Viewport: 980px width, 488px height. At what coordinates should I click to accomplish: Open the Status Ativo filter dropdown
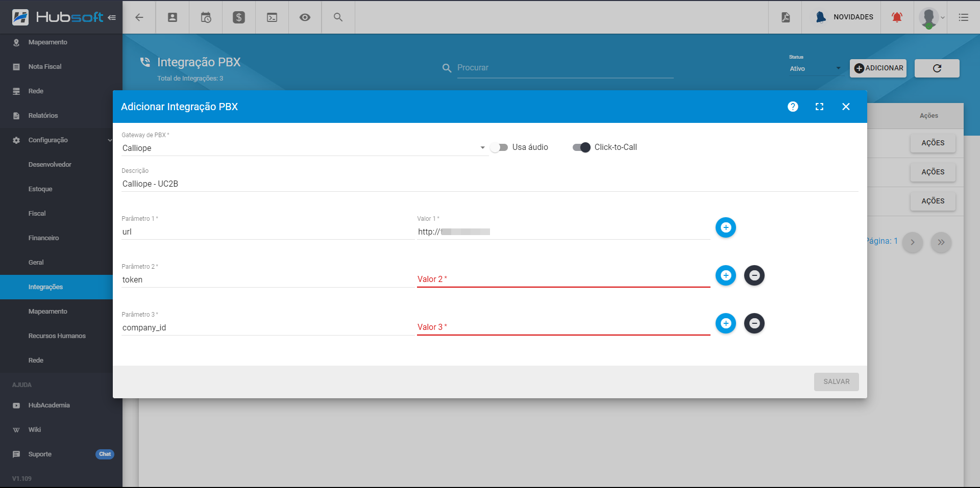coord(815,68)
